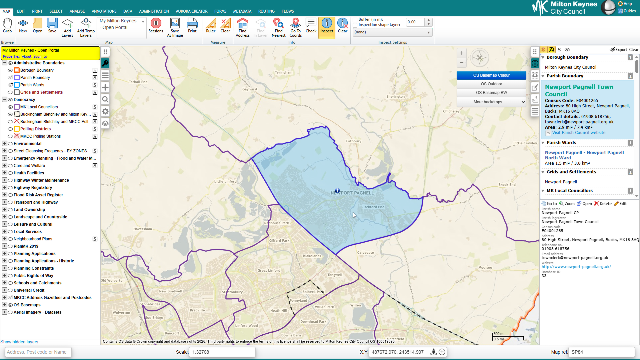Click the Delete button in the details toolbar

[602, 203]
